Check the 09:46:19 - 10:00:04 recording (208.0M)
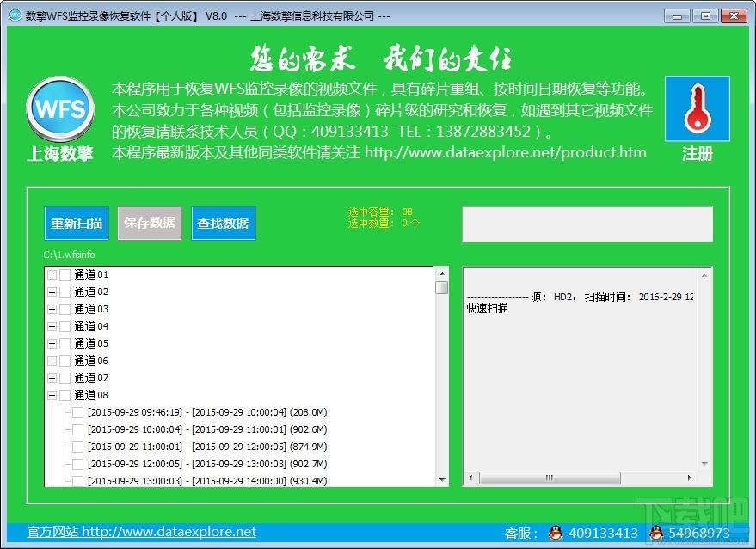The width and height of the screenshot is (756, 549). [77, 412]
